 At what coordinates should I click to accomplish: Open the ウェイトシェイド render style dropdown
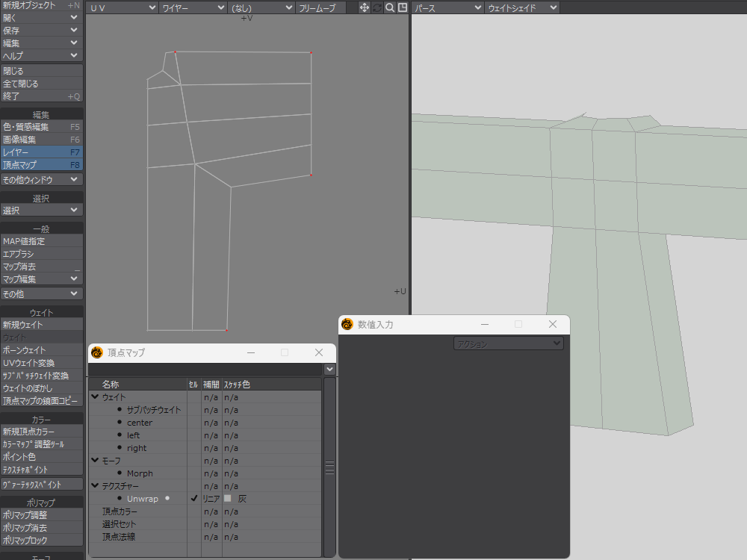521,7
